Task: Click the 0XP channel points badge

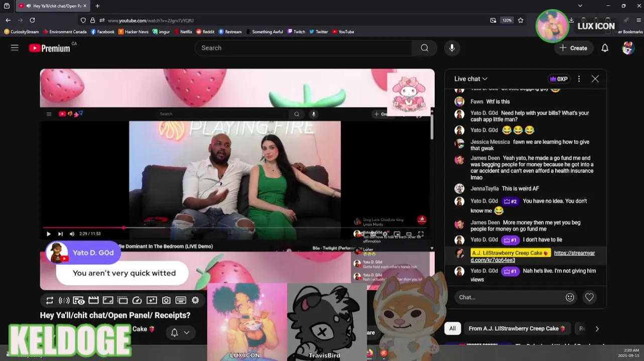Action: click(559, 79)
